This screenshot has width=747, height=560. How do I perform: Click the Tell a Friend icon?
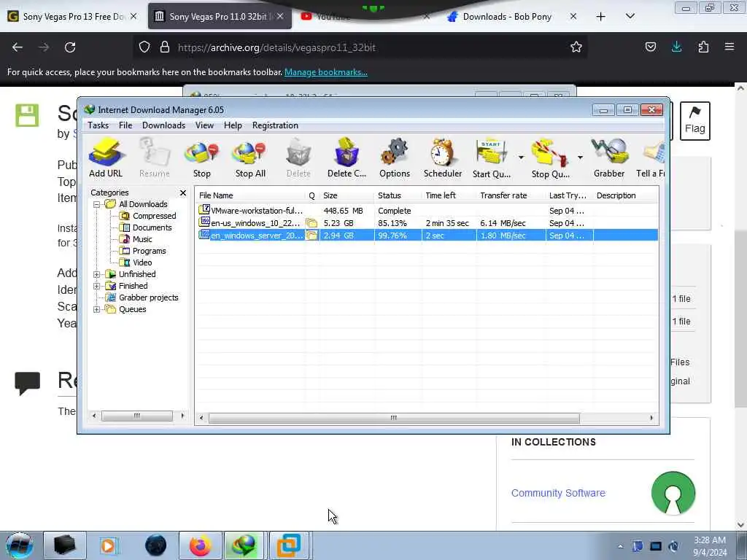[x=651, y=157]
